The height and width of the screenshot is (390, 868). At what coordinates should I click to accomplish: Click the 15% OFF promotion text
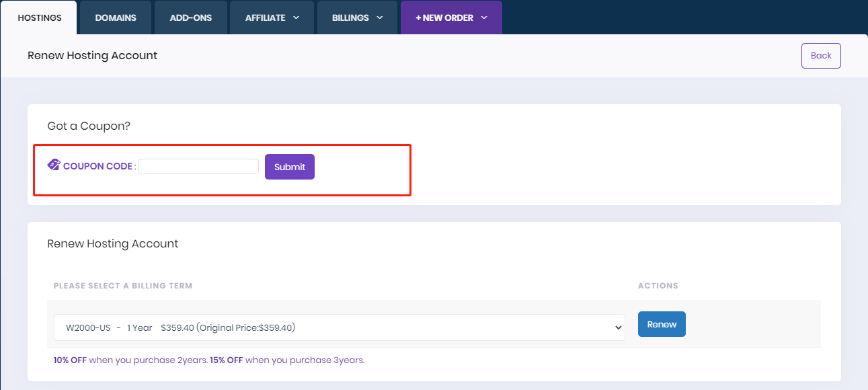pyautogui.click(x=226, y=360)
